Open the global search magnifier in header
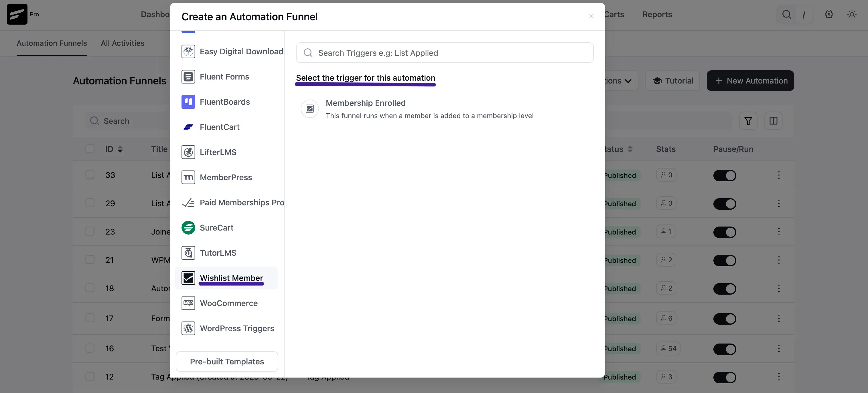The width and height of the screenshot is (868, 393). [x=786, y=15]
